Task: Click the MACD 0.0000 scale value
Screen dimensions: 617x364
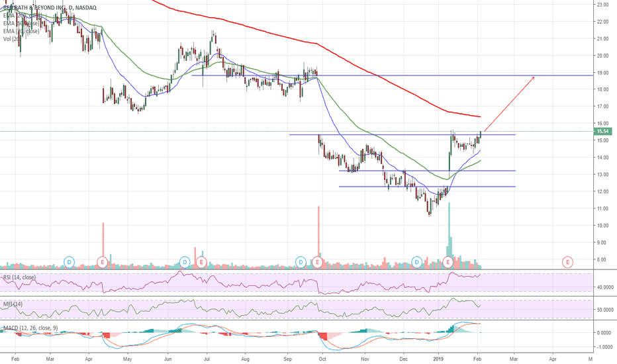Action: point(604,332)
